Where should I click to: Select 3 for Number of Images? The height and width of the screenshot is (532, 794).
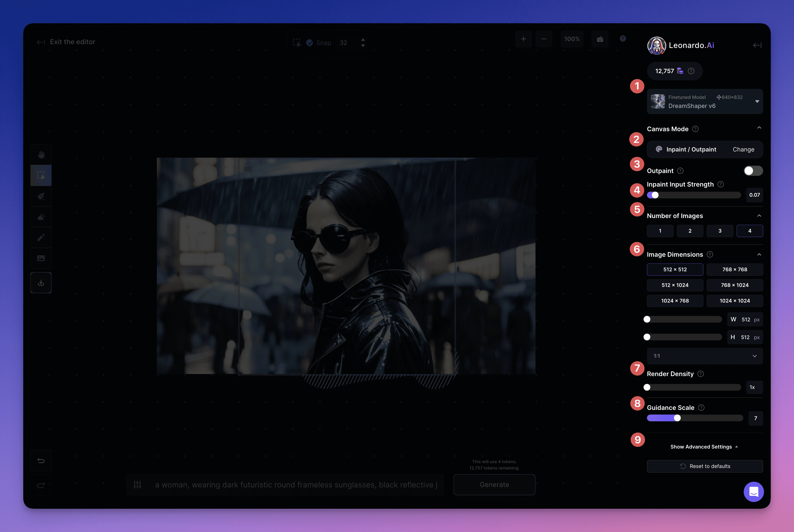(720, 231)
